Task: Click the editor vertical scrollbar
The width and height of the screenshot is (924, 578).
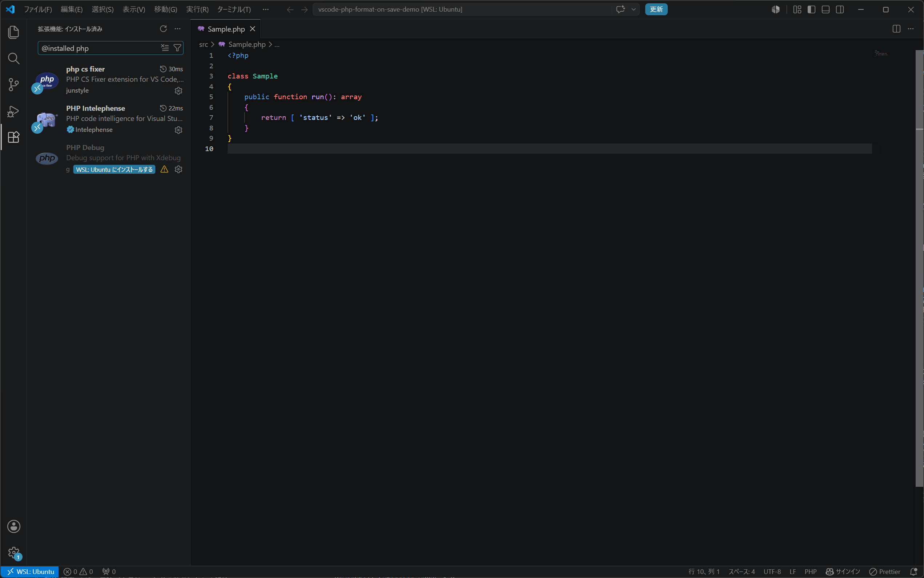Action: point(919,268)
